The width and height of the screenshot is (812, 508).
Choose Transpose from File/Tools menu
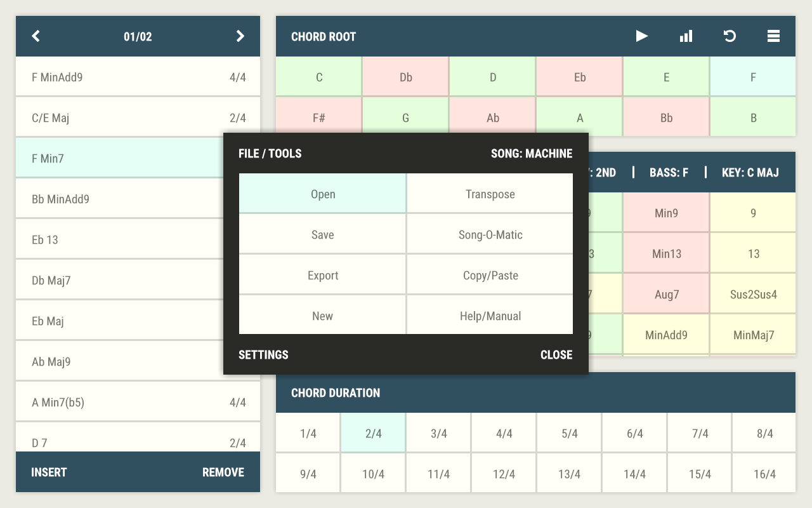(x=490, y=194)
